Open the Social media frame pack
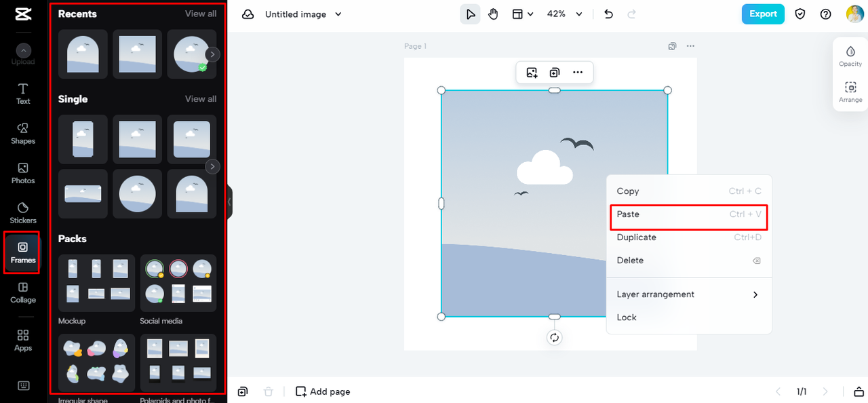Viewport: 868px width, 403px height. coord(178,284)
